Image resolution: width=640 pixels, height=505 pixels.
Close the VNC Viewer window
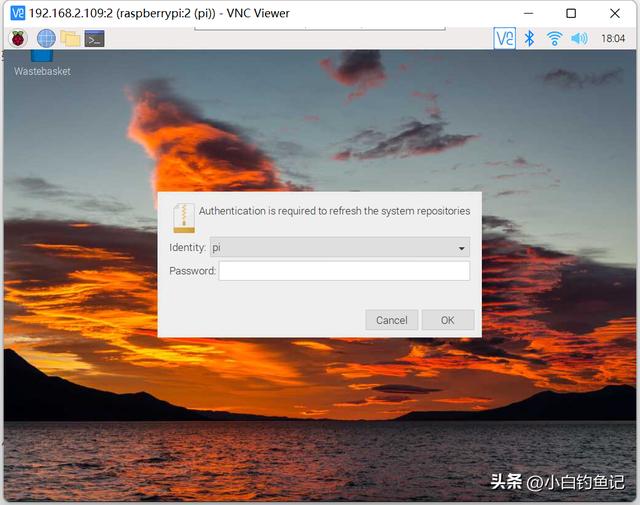[615, 13]
